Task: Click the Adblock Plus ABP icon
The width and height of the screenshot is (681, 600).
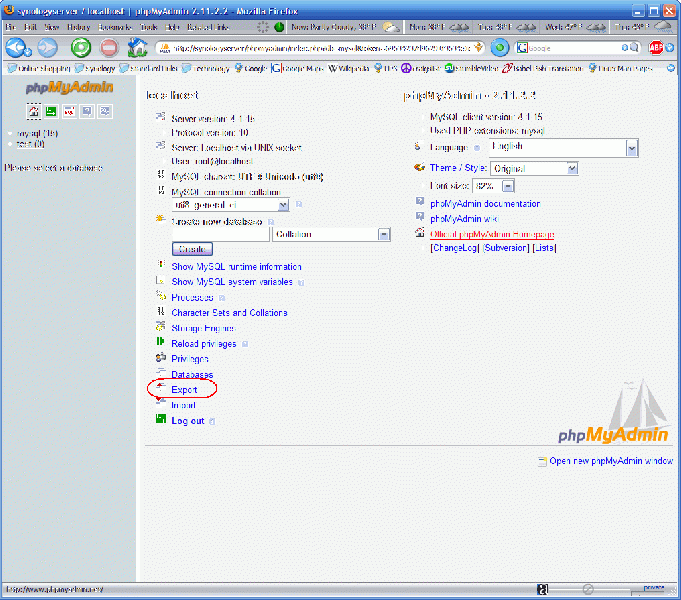Action: (657, 47)
